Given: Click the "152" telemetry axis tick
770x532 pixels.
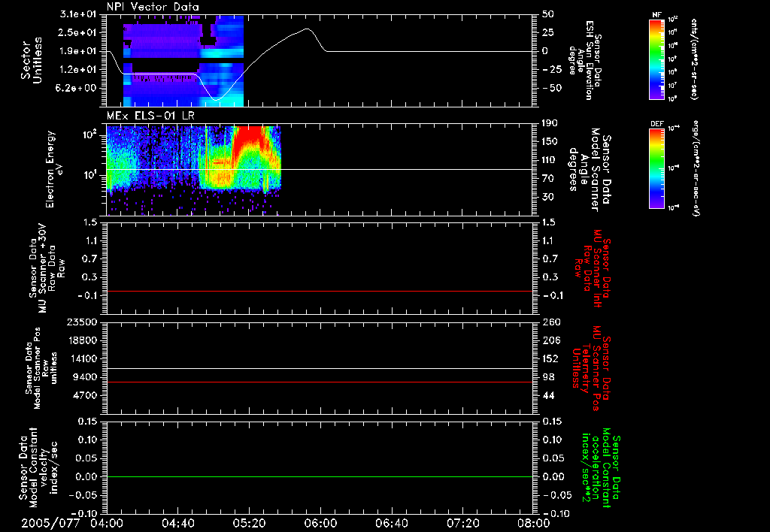Looking at the screenshot, I should pyautogui.click(x=550, y=358).
